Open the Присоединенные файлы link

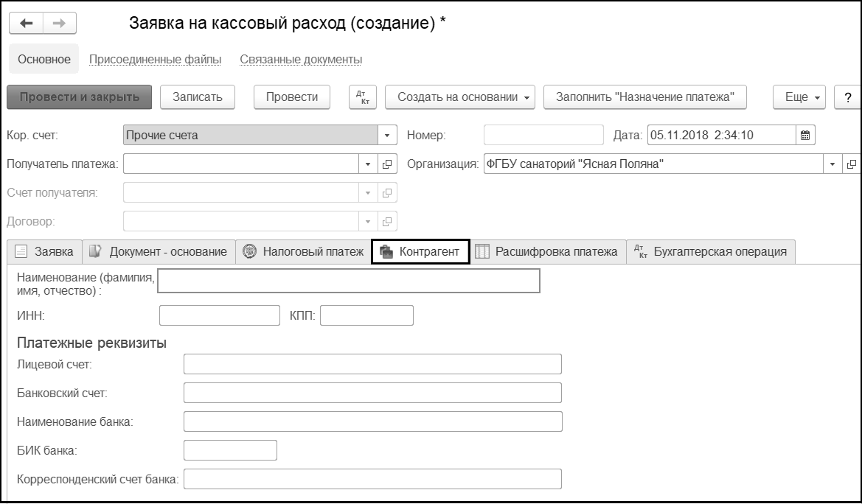[156, 60]
